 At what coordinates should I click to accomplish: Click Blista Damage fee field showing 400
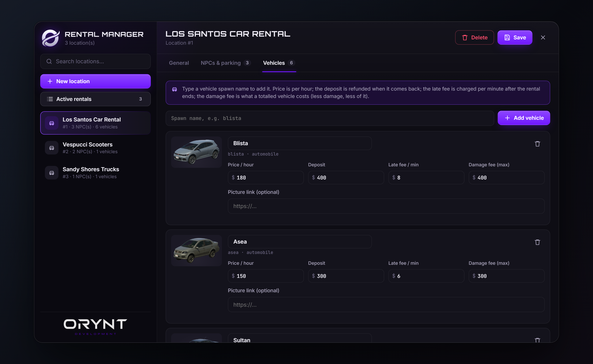pos(506,178)
